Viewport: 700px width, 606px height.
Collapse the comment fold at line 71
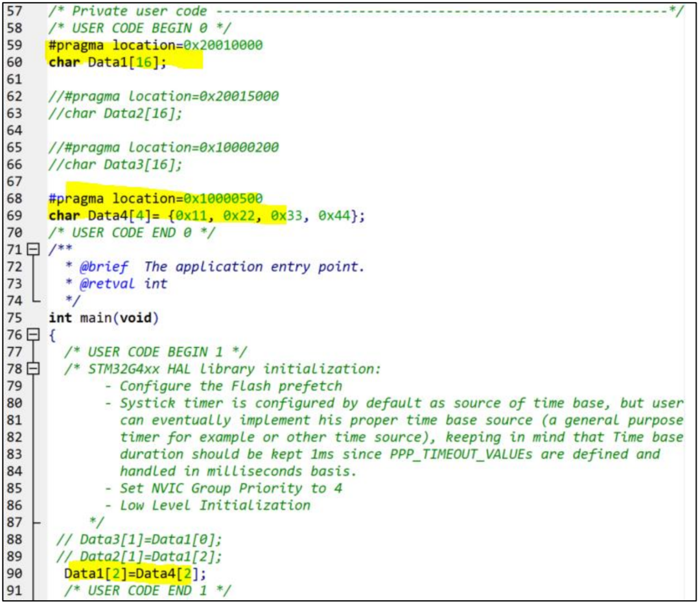click(x=33, y=249)
